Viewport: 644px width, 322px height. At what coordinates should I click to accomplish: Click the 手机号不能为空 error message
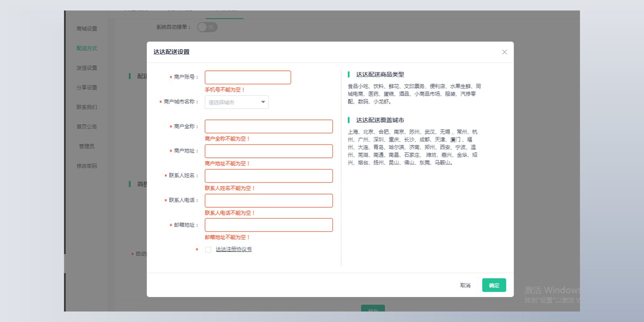225,90
